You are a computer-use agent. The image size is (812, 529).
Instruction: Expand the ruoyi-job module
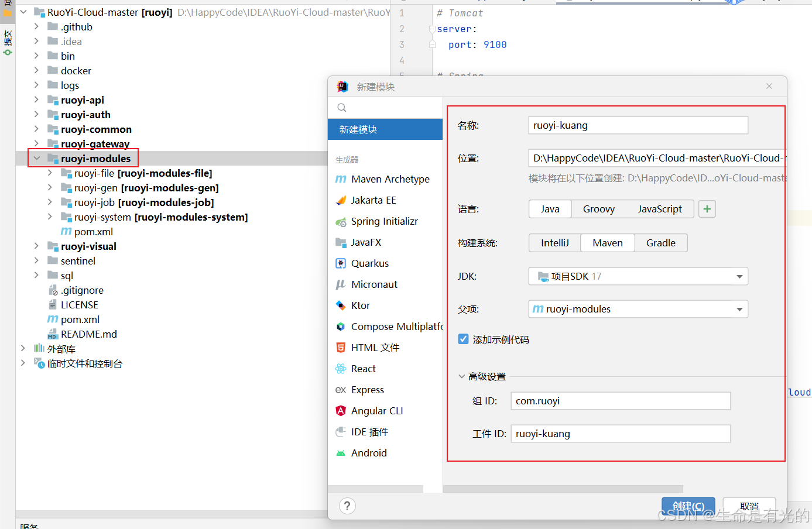click(x=50, y=202)
